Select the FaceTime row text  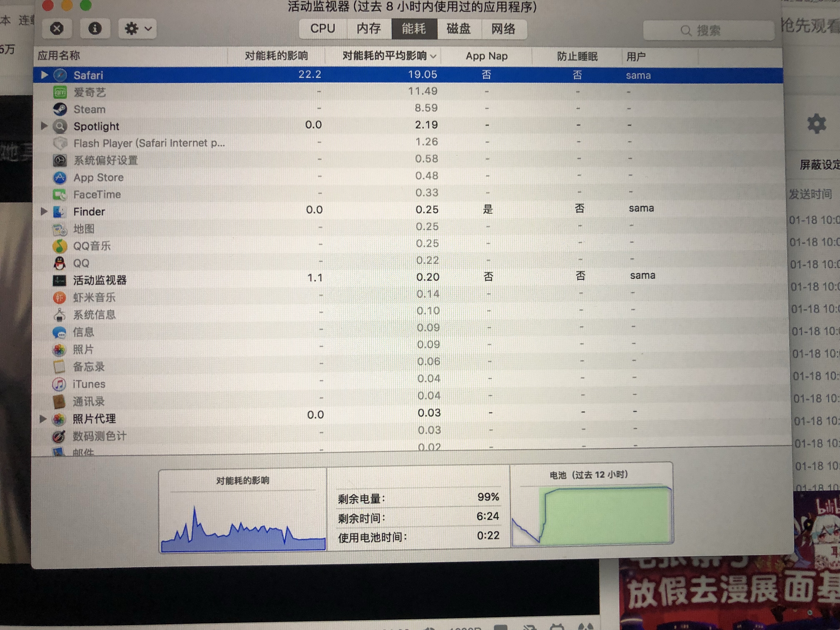pyautogui.click(x=97, y=194)
